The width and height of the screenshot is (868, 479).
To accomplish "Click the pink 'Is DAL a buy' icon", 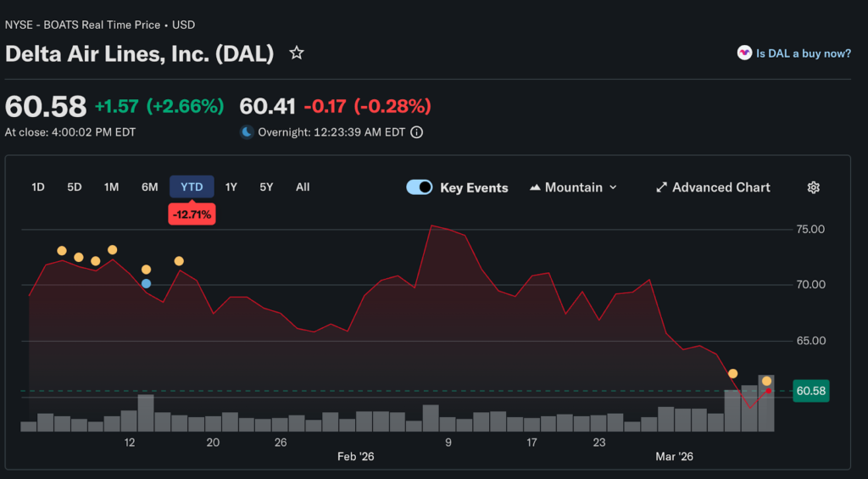I will (x=744, y=53).
